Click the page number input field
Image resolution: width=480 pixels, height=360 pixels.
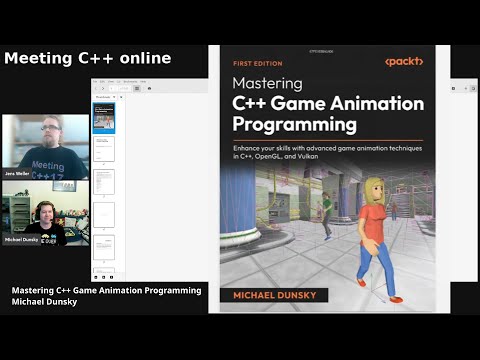click(113, 88)
